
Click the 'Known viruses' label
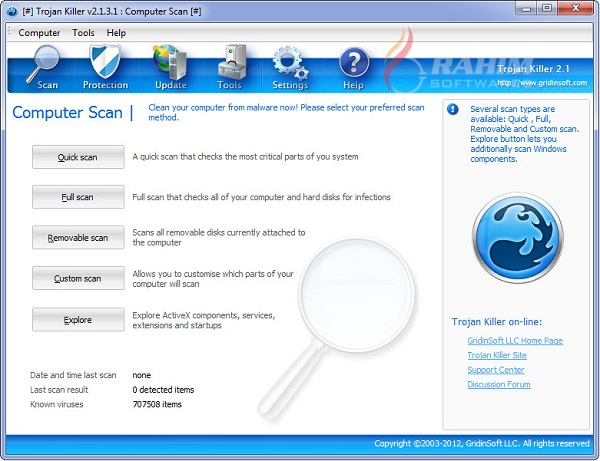point(56,404)
